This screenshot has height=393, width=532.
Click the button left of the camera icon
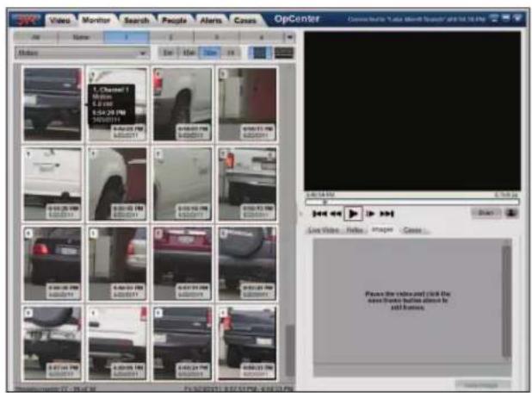[486, 213]
